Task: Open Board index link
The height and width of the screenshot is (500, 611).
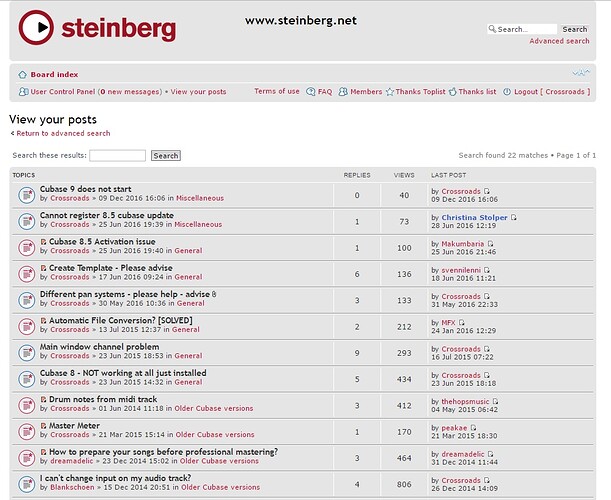Action: 54,74
